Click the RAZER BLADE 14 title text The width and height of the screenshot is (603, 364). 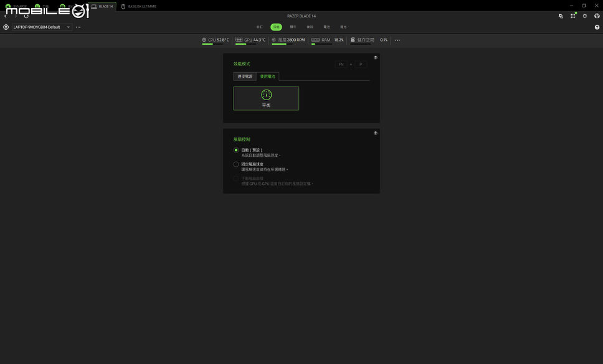pos(301,16)
